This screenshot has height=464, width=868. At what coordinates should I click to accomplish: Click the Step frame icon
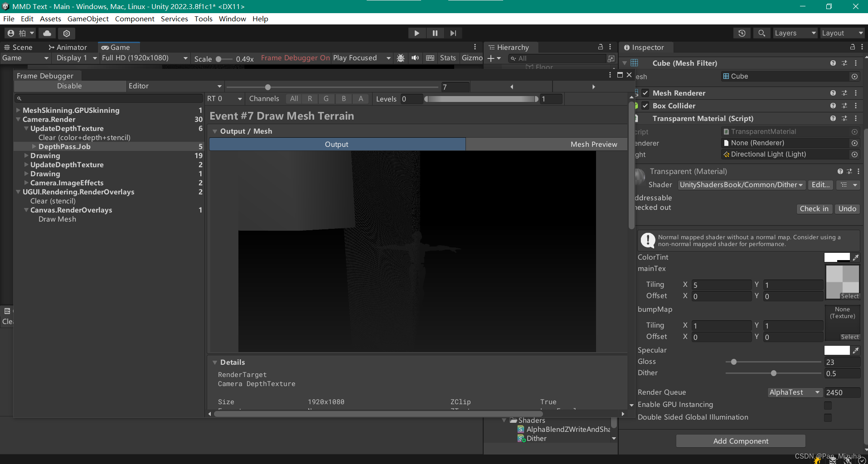(453, 33)
